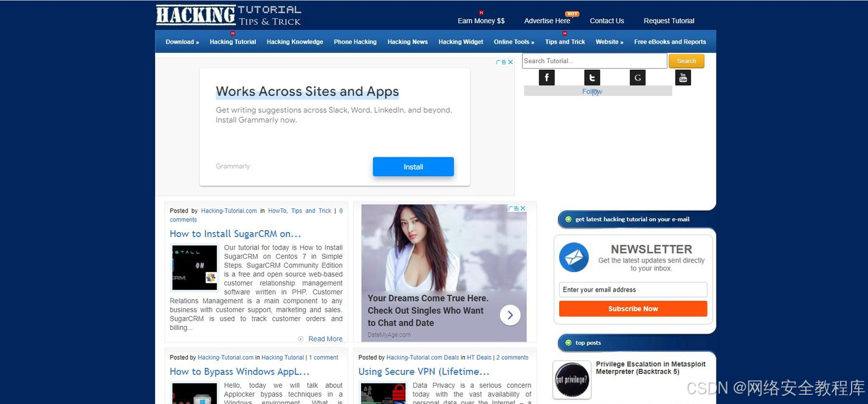Expand the Download menu
This screenshot has height=404, width=868.
click(182, 42)
